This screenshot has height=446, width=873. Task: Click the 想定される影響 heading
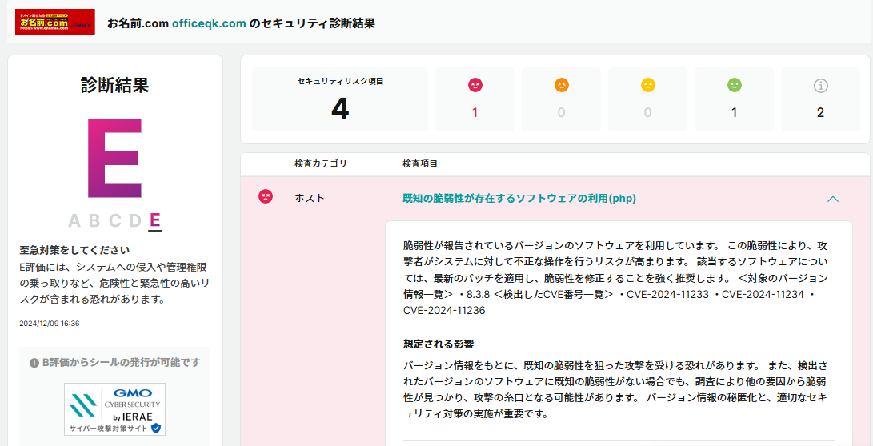pyautogui.click(x=439, y=344)
